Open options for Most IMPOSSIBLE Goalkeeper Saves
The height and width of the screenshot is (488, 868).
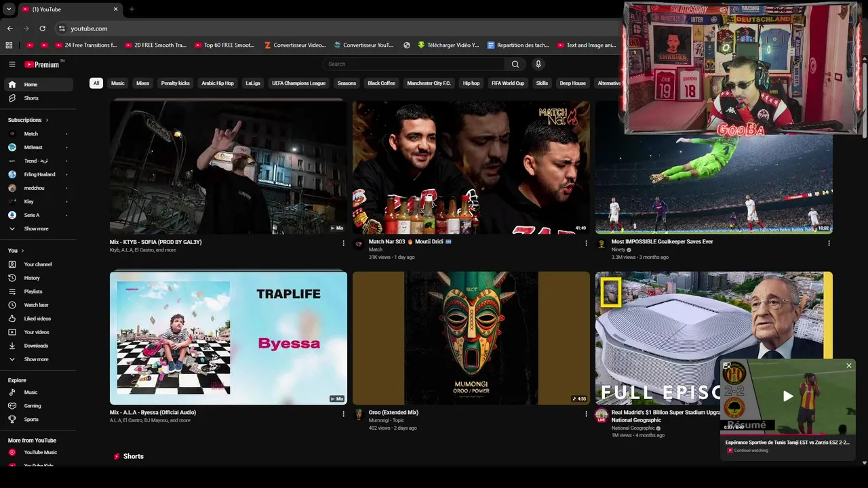(x=829, y=243)
